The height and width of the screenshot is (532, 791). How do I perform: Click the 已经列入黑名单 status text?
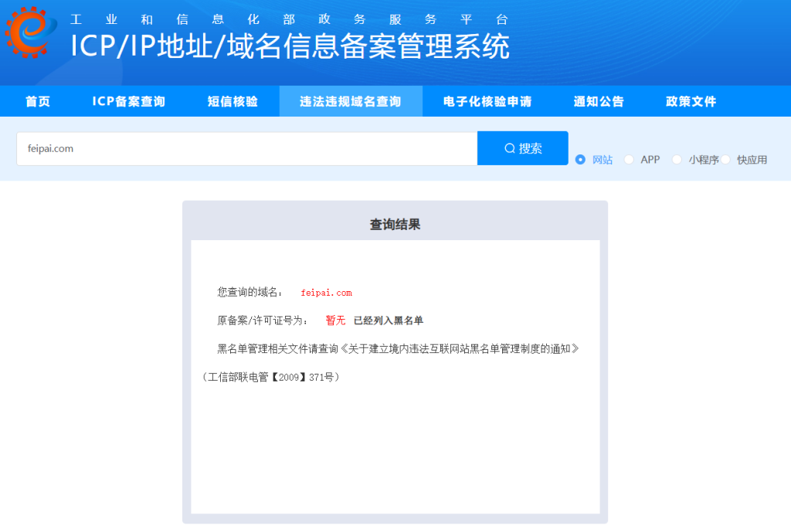(389, 320)
